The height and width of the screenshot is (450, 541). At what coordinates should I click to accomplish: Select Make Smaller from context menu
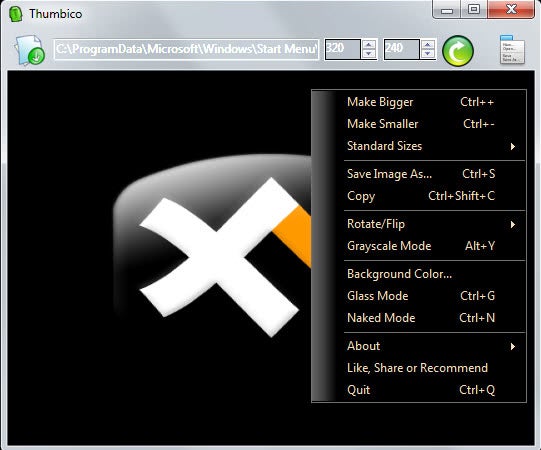coord(419,124)
